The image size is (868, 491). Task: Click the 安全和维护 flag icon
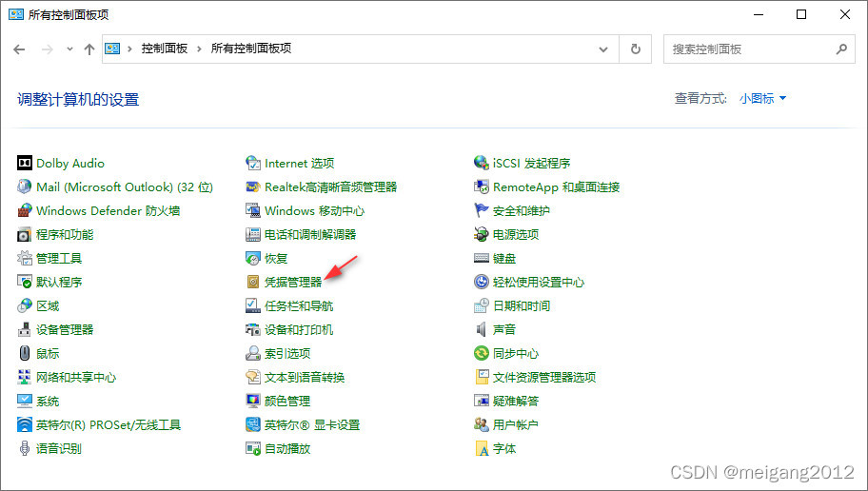coord(481,210)
